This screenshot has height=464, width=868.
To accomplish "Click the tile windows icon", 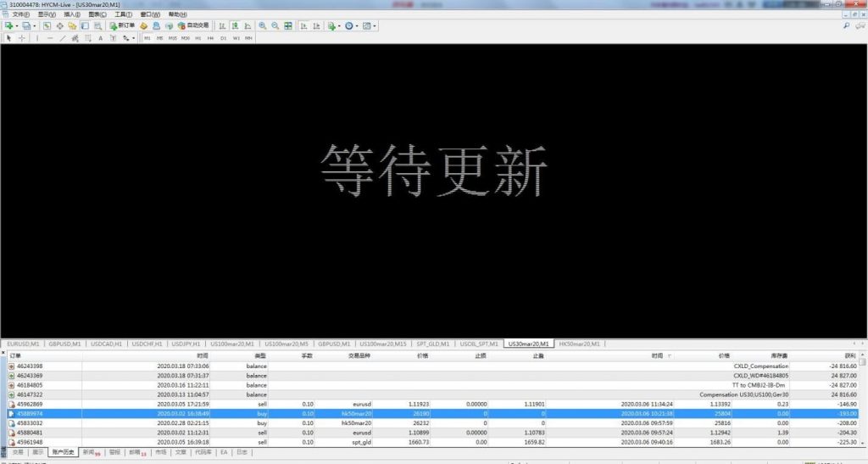I will pos(288,25).
